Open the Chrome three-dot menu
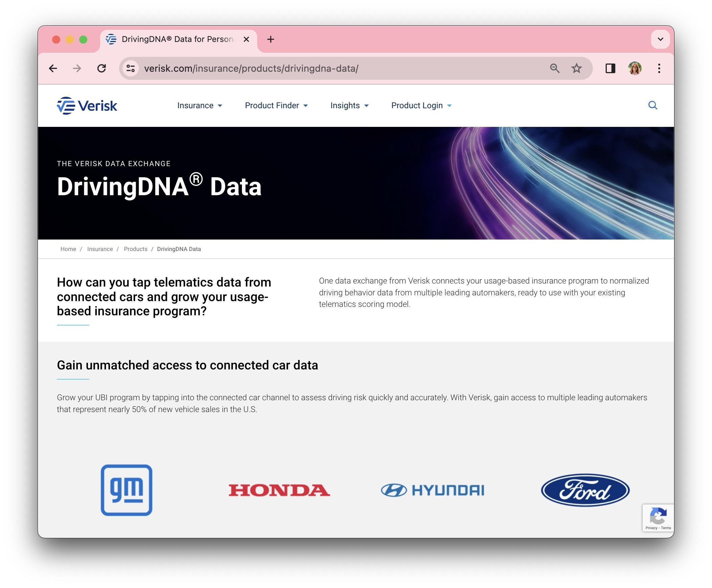 659,68
